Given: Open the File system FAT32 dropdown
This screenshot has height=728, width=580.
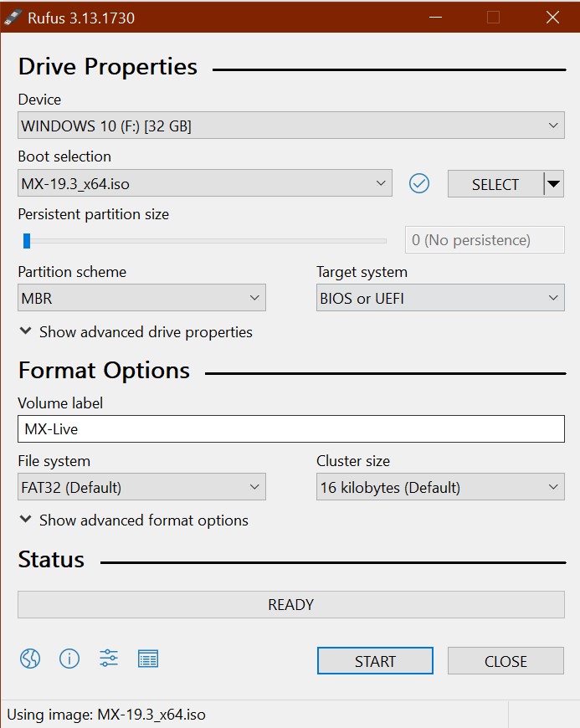Looking at the screenshot, I should tap(141, 486).
